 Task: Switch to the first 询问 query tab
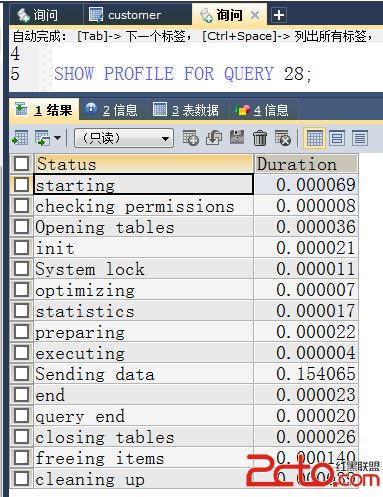click(x=45, y=15)
